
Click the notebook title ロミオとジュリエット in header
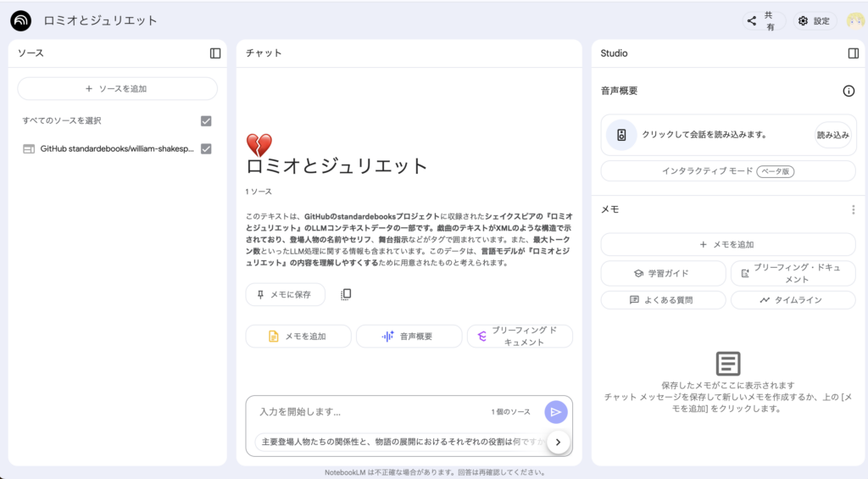pyautogui.click(x=101, y=20)
